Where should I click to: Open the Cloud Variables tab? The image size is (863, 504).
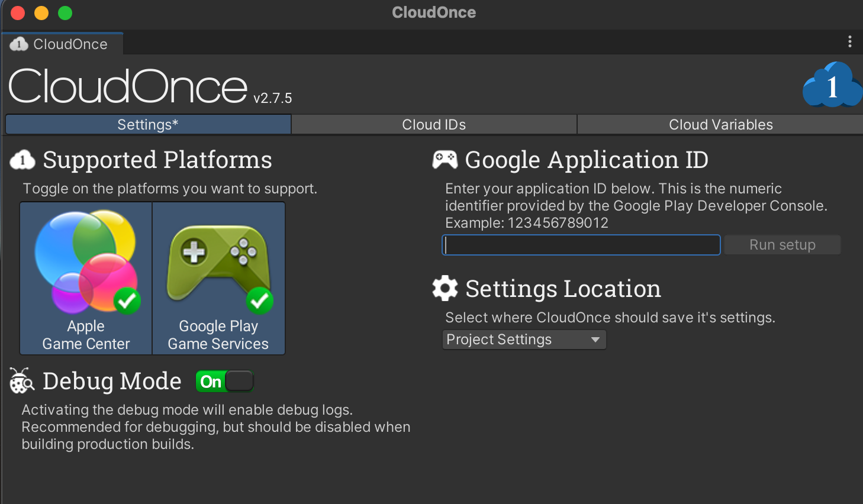pyautogui.click(x=720, y=125)
